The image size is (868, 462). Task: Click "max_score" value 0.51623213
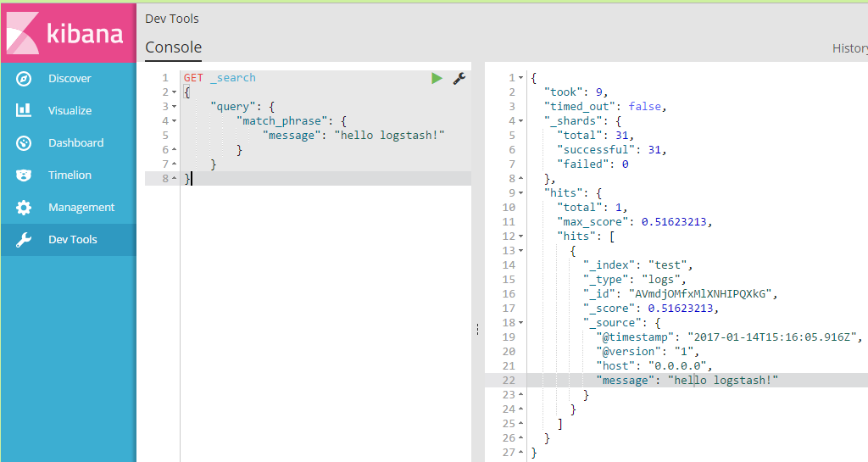(674, 222)
